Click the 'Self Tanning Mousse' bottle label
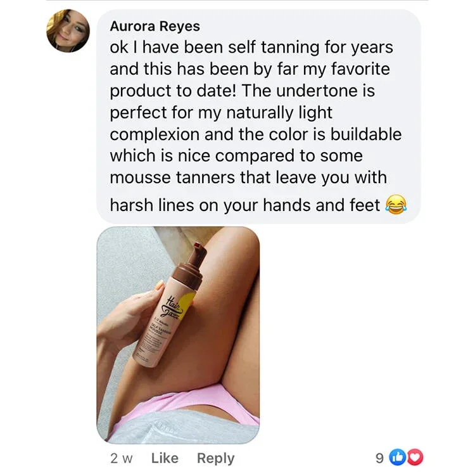This screenshot has width=475, height=476. click(x=160, y=330)
